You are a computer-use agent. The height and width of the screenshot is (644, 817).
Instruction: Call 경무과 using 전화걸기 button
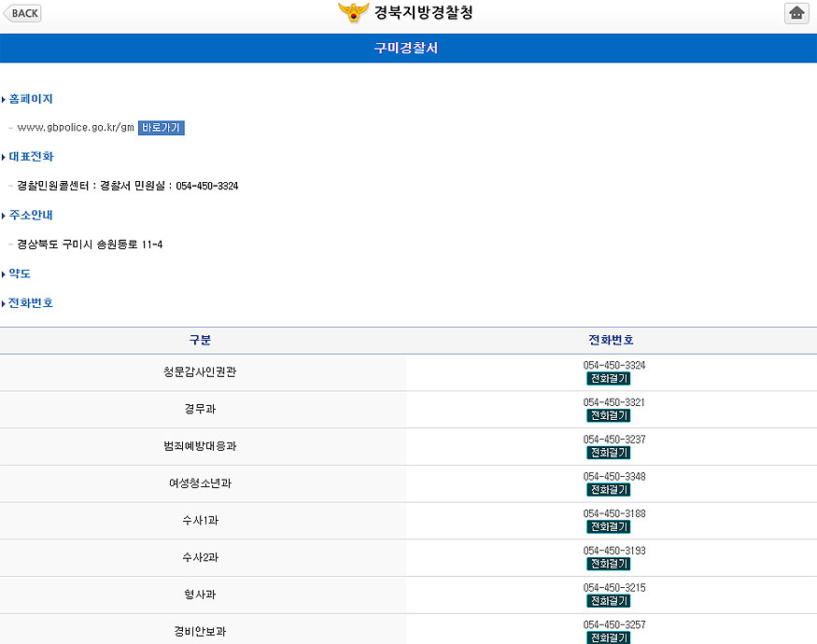(x=608, y=415)
